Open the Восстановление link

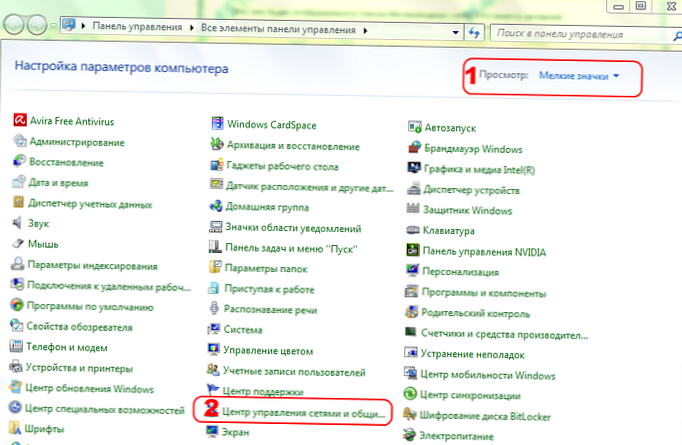pyautogui.click(x=66, y=162)
